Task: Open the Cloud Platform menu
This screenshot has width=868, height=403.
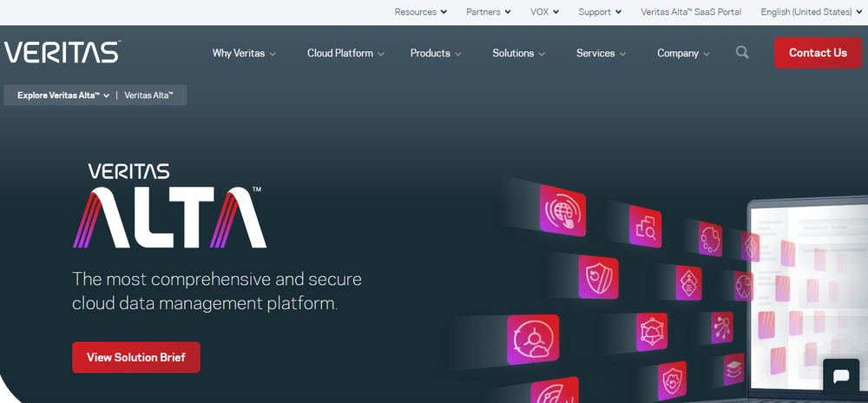Action: click(346, 53)
